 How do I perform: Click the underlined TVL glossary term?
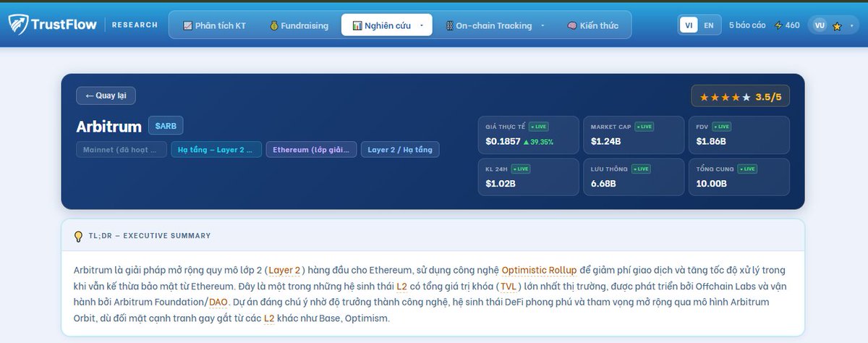tap(508, 287)
